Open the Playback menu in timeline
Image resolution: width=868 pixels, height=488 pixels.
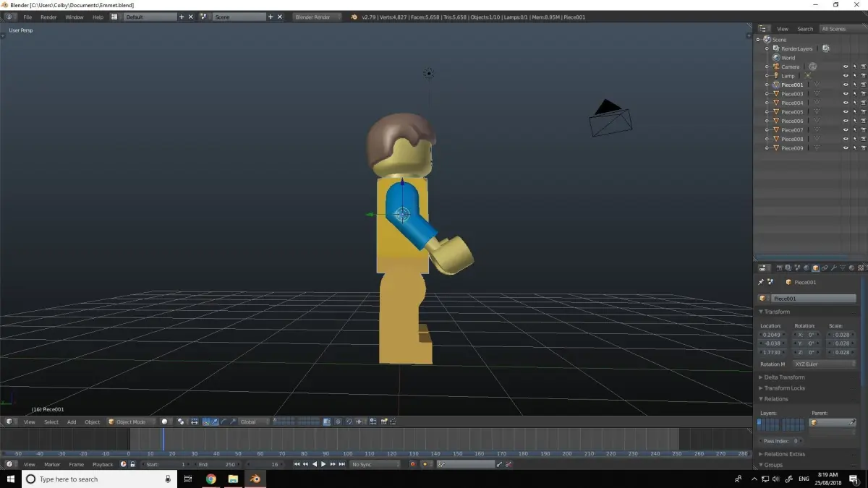[103, 464]
